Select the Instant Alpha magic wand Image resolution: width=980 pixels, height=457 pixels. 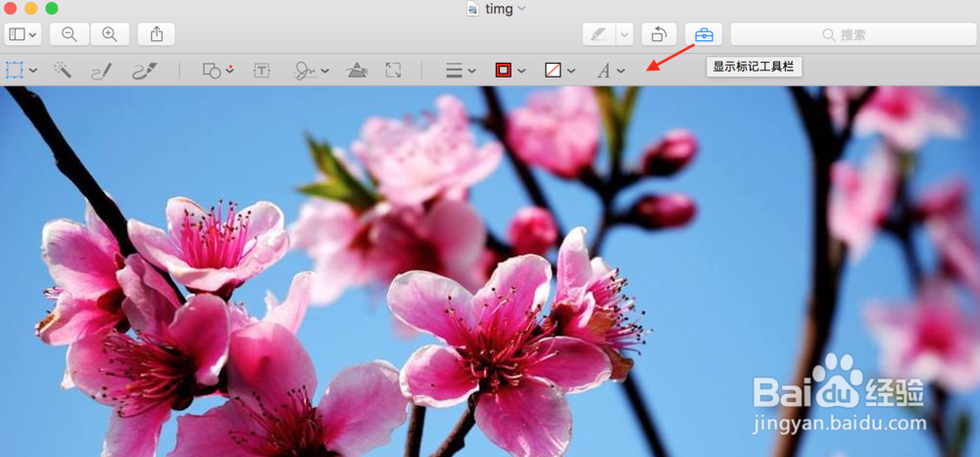(62, 70)
